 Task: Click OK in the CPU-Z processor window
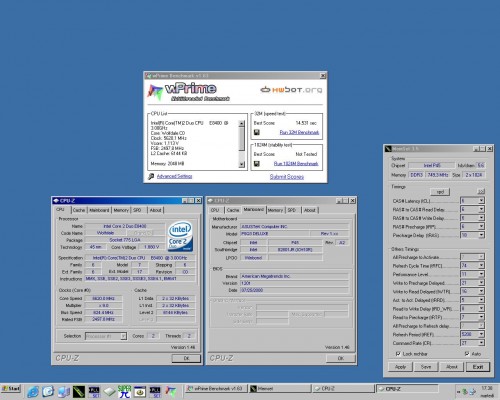[186, 358]
